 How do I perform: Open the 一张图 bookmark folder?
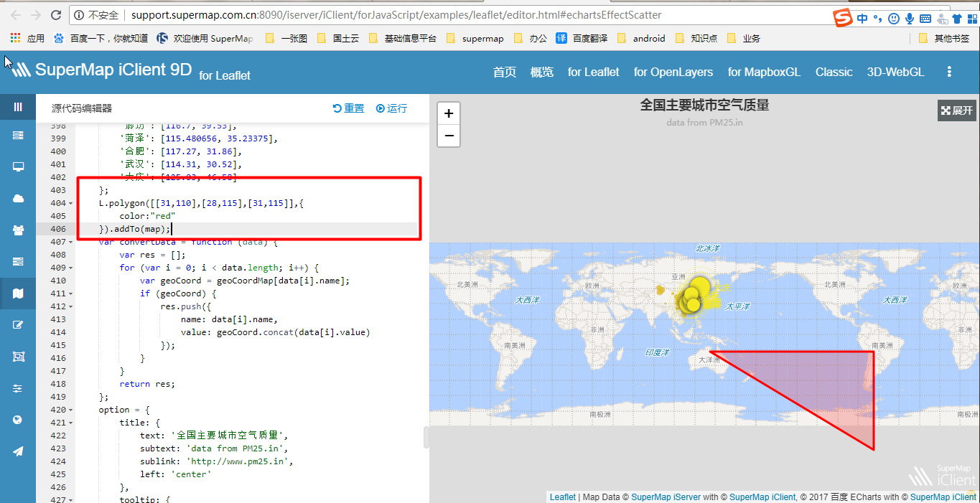(x=286, y=38)
